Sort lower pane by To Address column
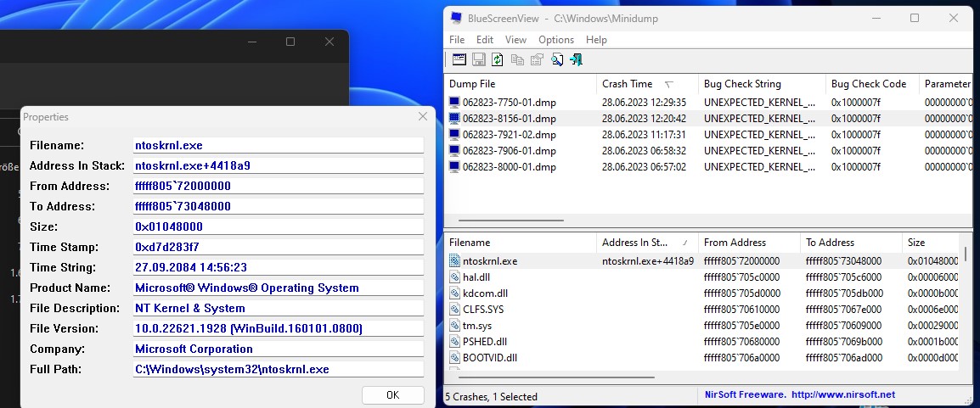The width and height of the screenshot is (980, 408). pyautogui.click(x=851, y=242)
